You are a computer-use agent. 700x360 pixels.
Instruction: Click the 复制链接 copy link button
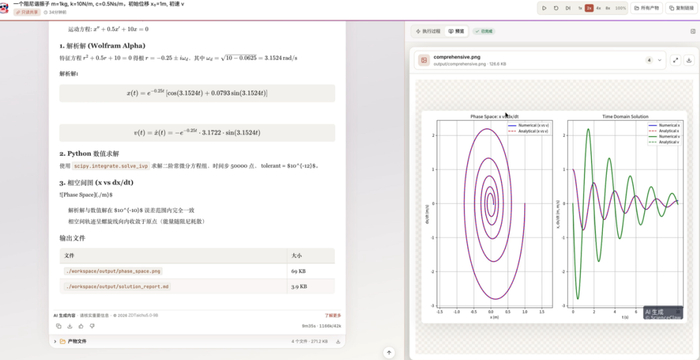[682, 8]
